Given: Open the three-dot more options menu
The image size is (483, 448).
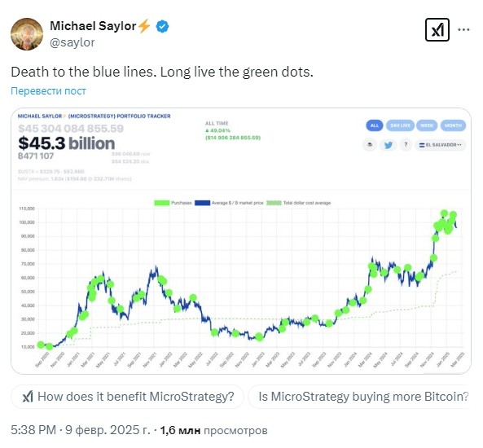Looking at the screenshot, I should click(x=463, y=30).
